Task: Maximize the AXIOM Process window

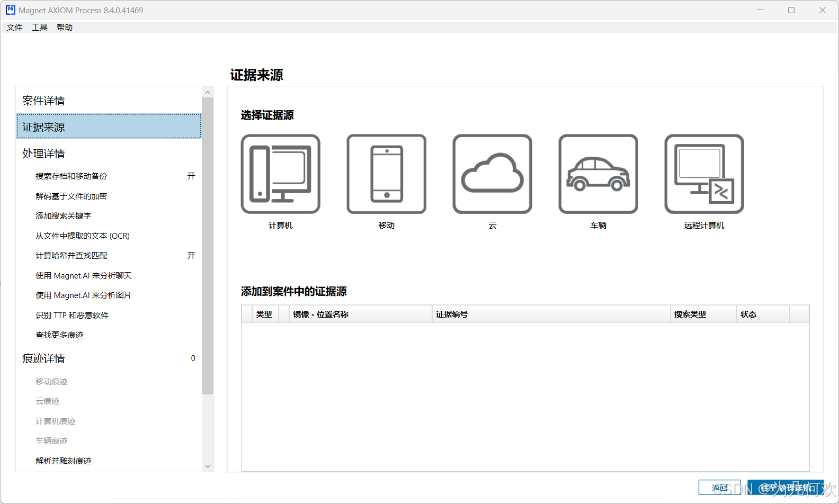Action: coord(791,10)
